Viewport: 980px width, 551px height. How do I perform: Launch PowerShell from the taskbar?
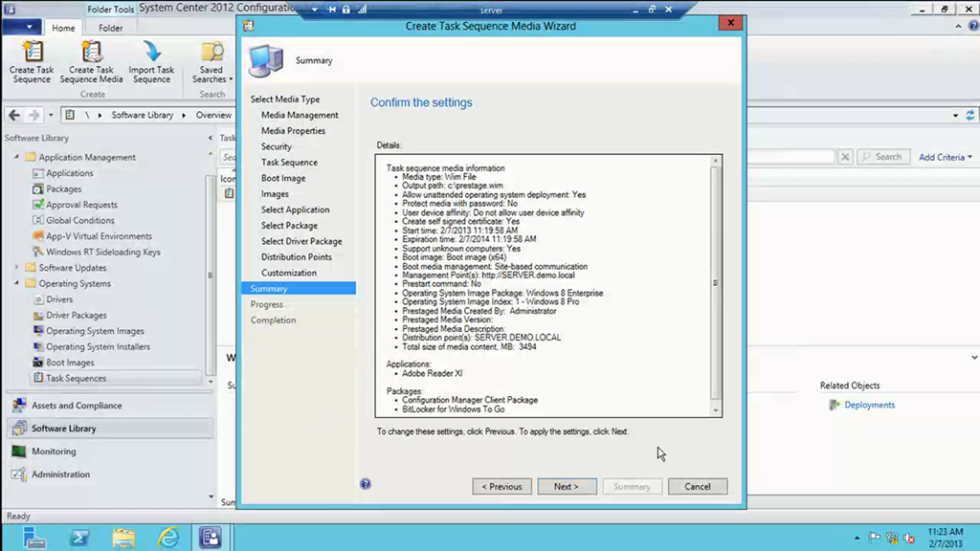(x=79, y=537)
